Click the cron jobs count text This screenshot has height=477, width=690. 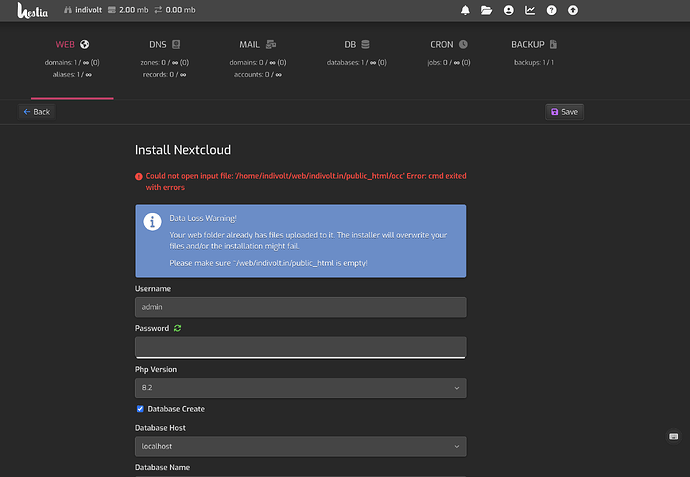click(x=449, y=62)
